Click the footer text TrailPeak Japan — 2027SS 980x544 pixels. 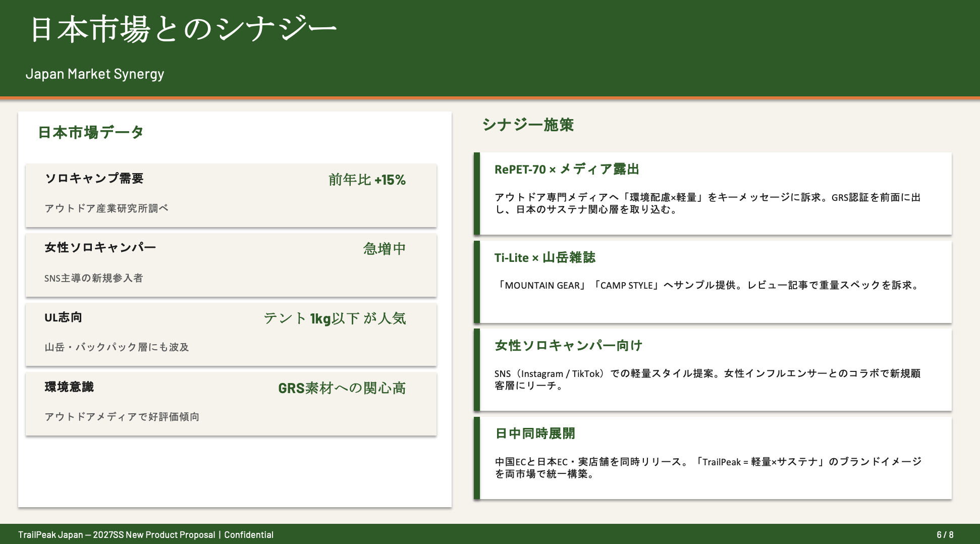[x=146, y=535]
